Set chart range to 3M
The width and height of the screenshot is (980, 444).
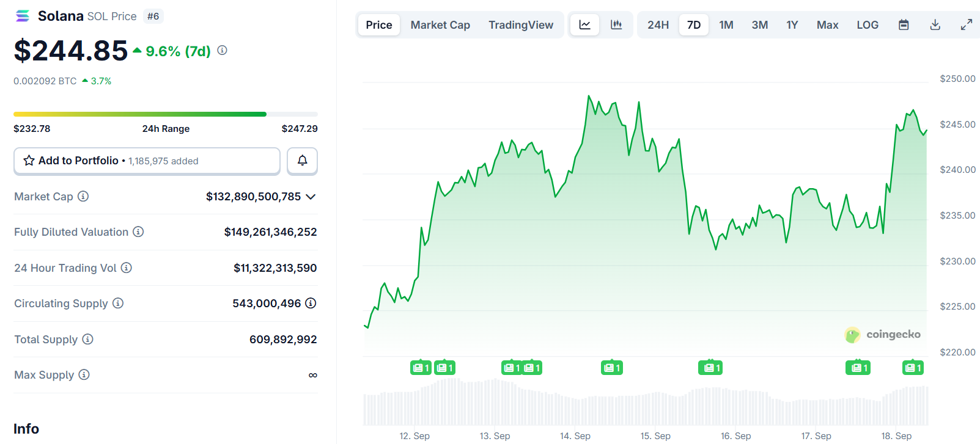point(760,25)
